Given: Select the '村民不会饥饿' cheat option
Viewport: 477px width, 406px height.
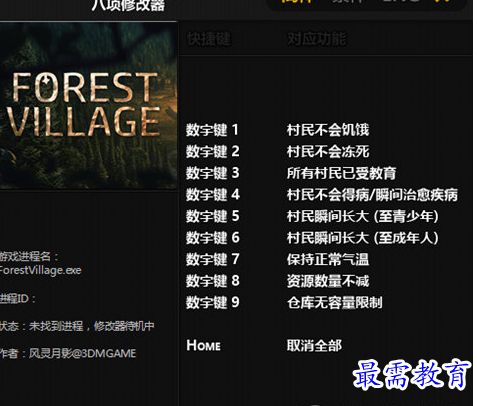Looking at the screenshot, I should [328, 130].
